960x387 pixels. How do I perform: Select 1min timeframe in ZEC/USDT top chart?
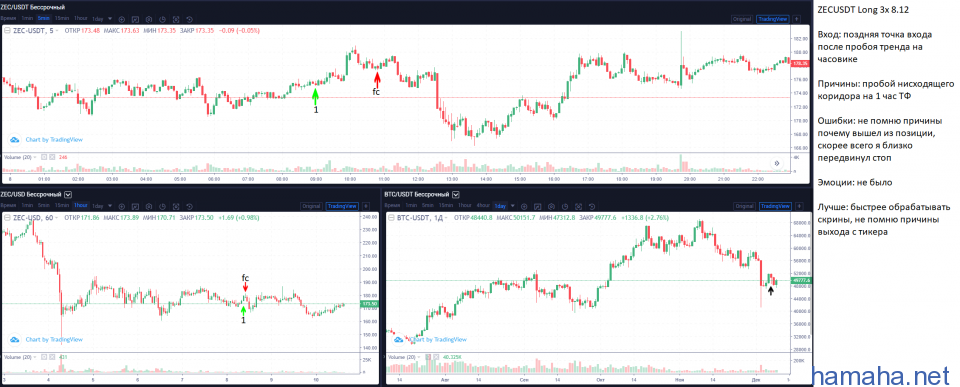click(x=28, y=18)
